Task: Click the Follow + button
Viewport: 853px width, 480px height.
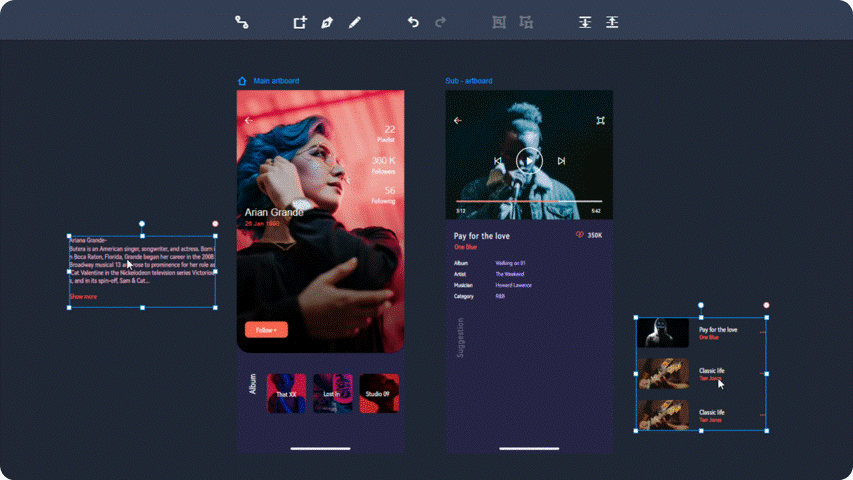Action: coord(266,330)
